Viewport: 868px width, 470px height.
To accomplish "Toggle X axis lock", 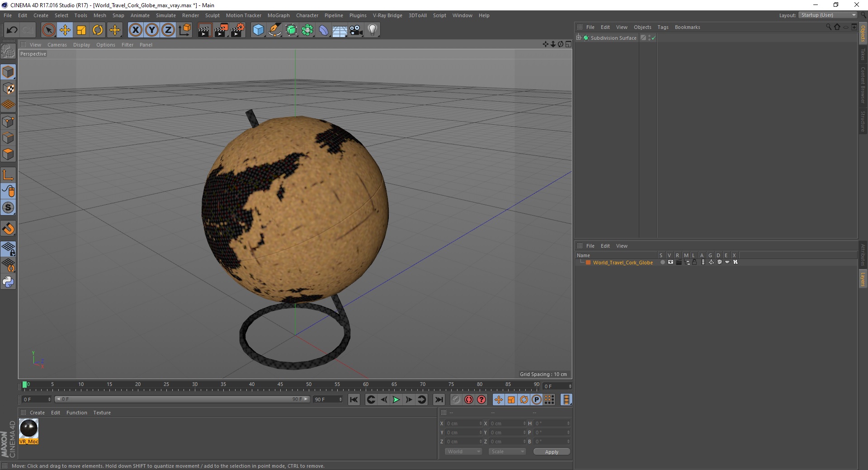I will pyautogui.click(x=135, y=30).
